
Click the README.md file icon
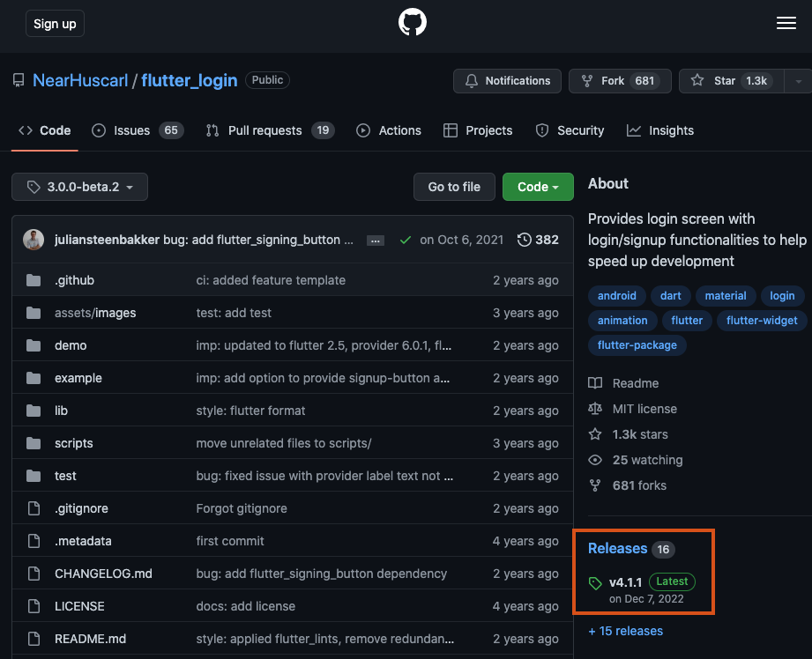tap(34, 639)
